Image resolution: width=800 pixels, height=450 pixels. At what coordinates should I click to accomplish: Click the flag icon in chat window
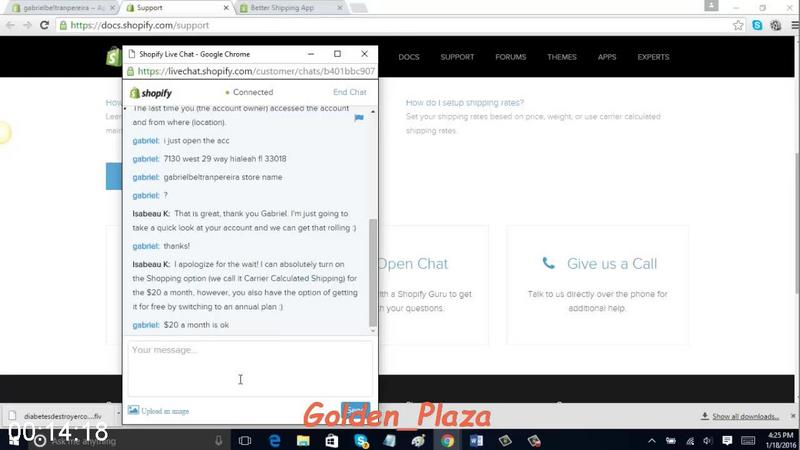coord(359,118)
